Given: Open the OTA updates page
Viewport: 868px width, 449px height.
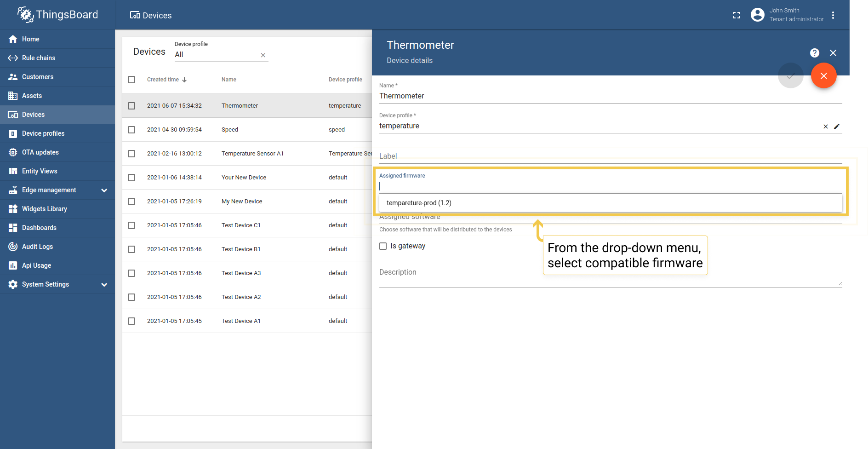Looking at the screenshot, I should [x=40, y=152].
